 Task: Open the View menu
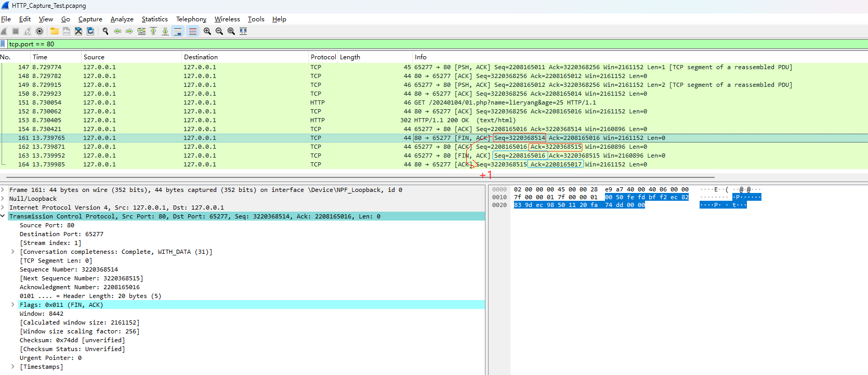point(46,19)
